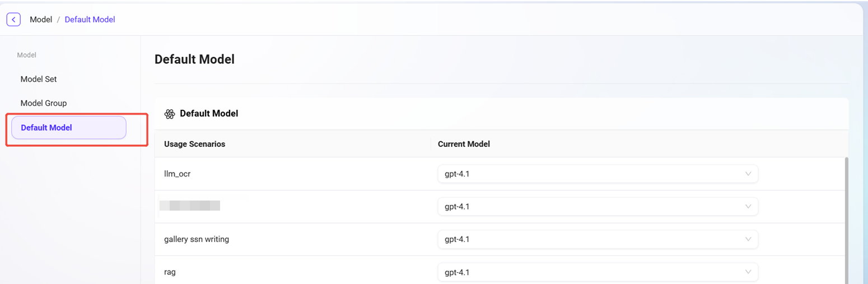Expand the model dropdown for the blurred scenario row
The image size is (868, 284).
(x=597, y=207)
